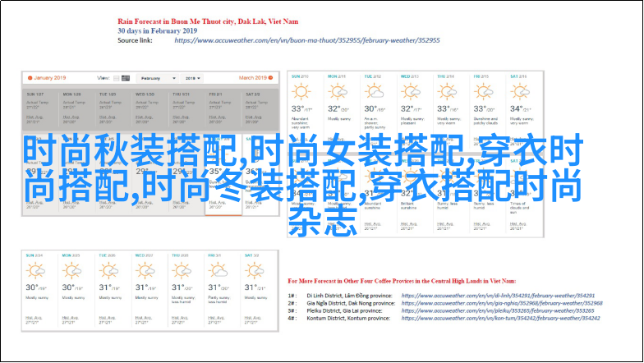Open the Gia Nghia February weather link
This screenshot has width=644, height=363.
(x=502, y=303)
